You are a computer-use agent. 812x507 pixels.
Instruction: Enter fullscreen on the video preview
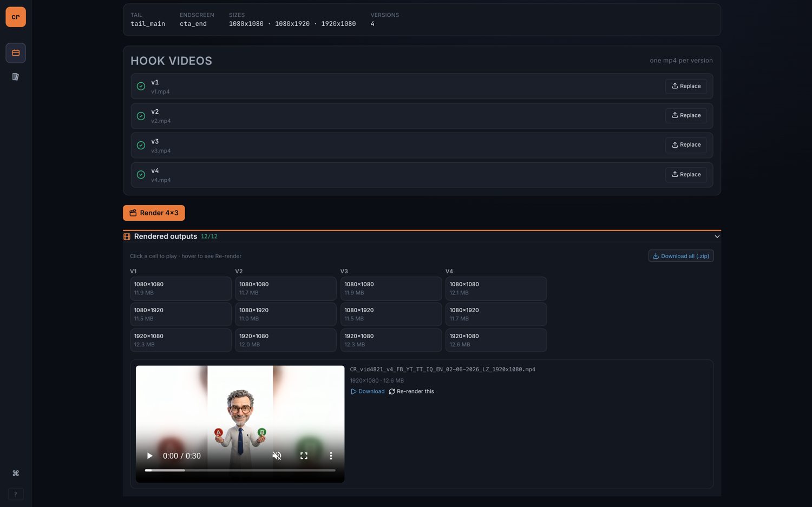(304, 456)
